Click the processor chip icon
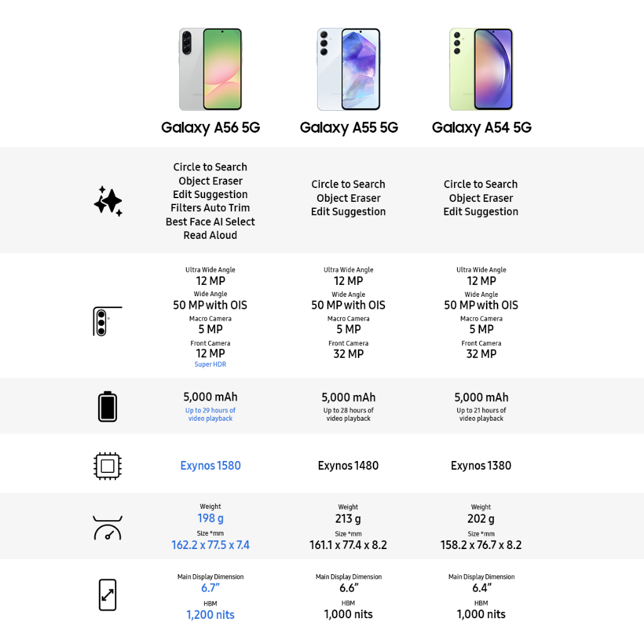This screenshot has height=644, width=644. pyautogui.click(x=108, y=466)
